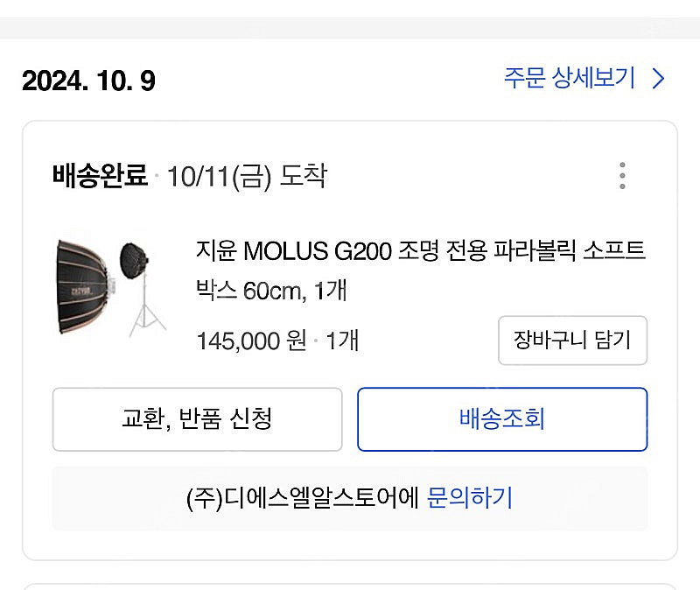The image size is (700, 590).
Task: Click the white header bar at the top
Action: click(350, 7)
